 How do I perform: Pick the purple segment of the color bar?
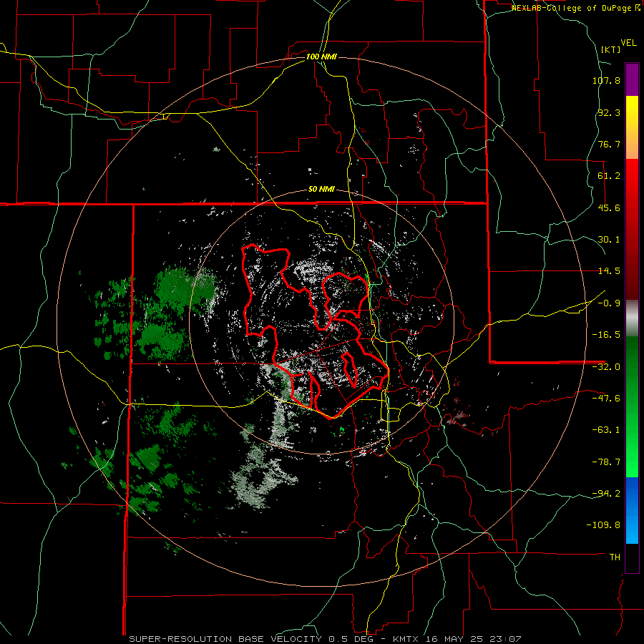[632, 79]
